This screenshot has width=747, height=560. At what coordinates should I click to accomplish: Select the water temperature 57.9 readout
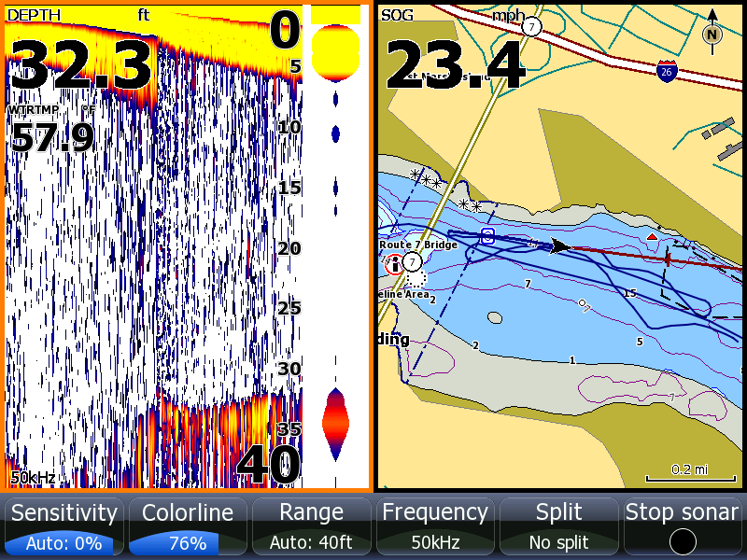pyautogui.click(x=52, y=137)
